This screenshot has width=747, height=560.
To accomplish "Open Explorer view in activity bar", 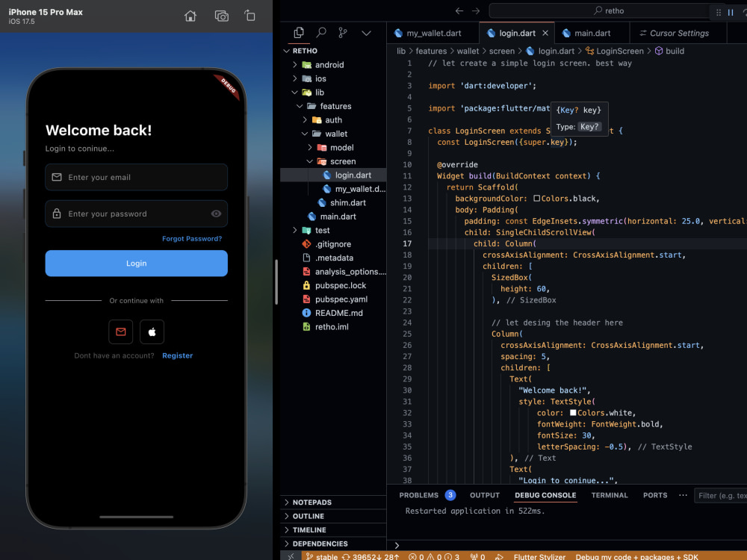I will (299, 33).
